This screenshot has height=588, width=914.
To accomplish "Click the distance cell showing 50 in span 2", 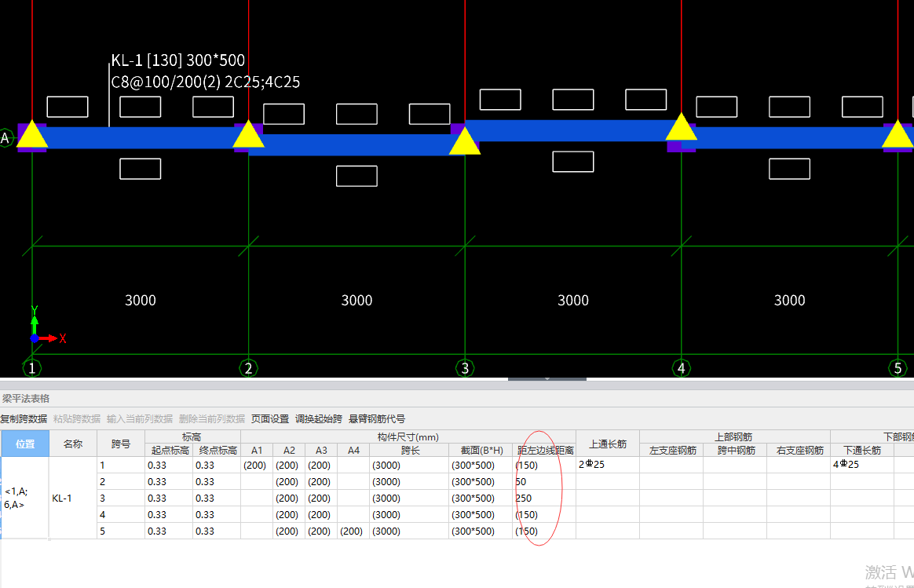I will 545,482.
